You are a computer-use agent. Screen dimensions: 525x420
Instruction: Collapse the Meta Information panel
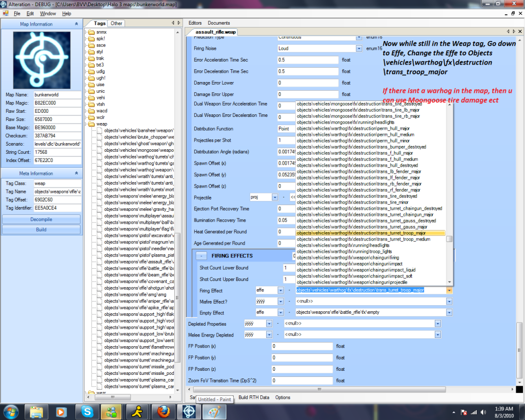(76, 173)
